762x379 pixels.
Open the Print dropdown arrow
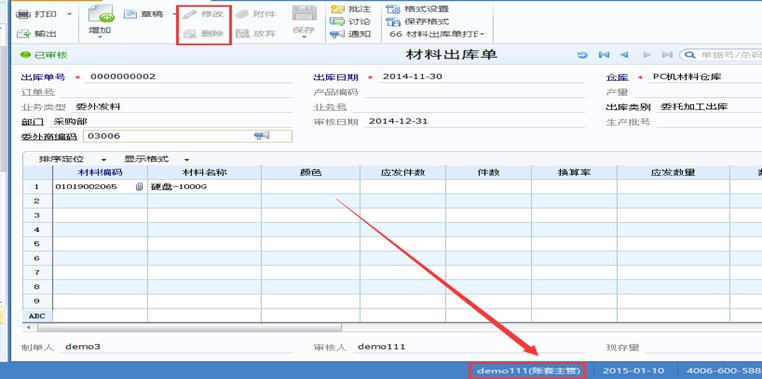[x=69, y=14]
